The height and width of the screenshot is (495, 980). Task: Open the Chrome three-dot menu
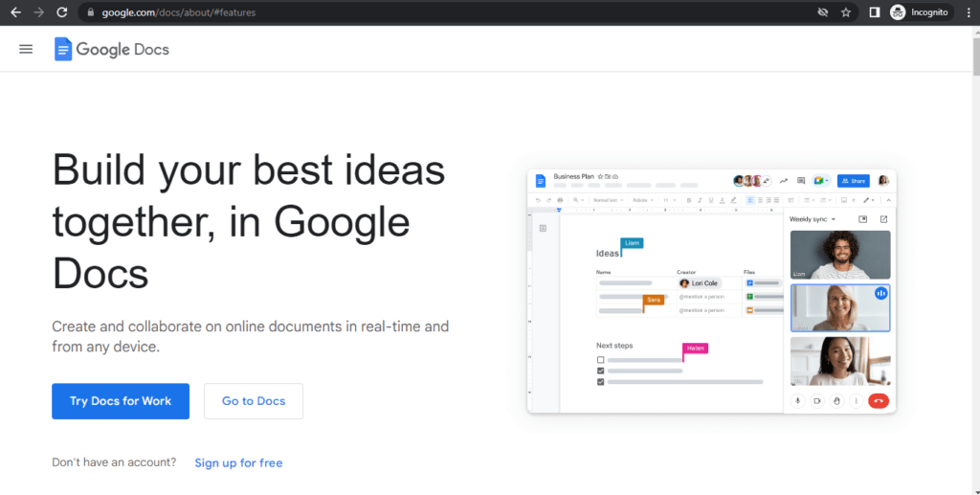969,11
